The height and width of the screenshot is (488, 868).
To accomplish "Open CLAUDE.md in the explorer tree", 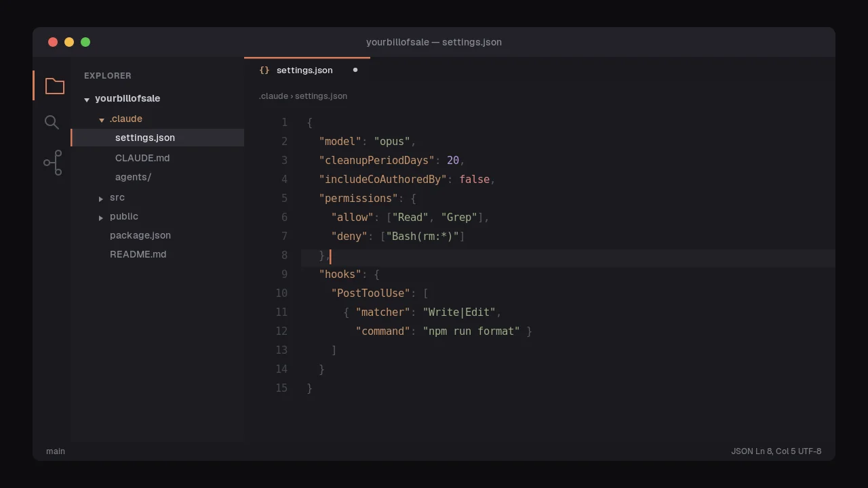I will click(142, 158).
